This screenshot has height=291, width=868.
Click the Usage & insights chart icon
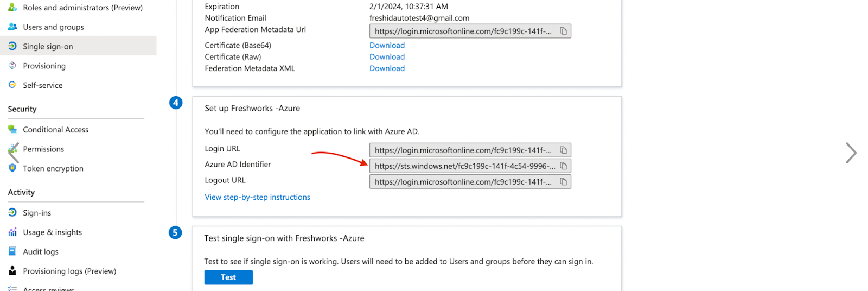12,232
